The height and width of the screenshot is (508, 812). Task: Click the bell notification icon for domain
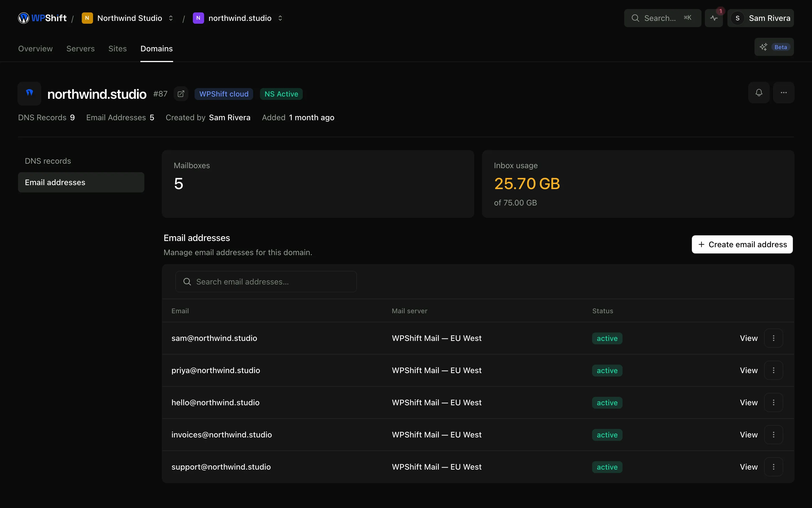pyautogui.click(x=759, y=93)
